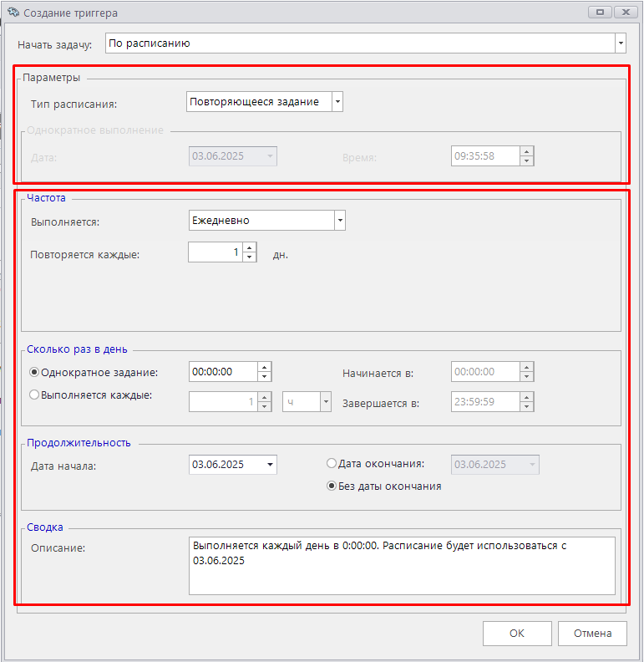Close the 'Создание триггера' dialog

coord(625,13)
